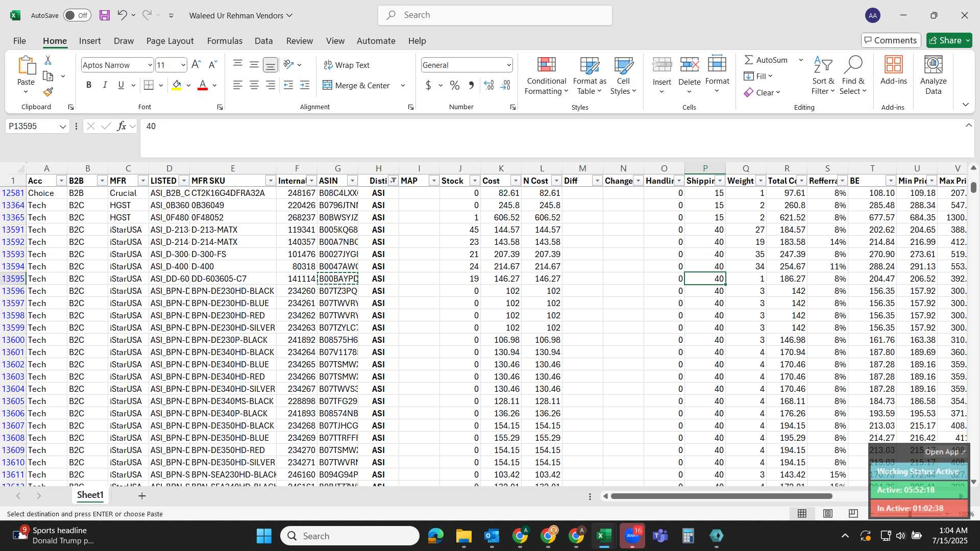Viewport: 980px width, 551px height.
Task: Switch to Page Layout tab
Action: click(170, 41)
